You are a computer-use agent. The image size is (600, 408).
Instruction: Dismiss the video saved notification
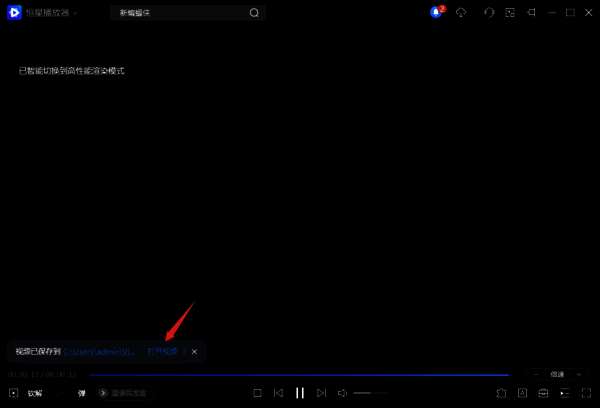coord(195,352)
